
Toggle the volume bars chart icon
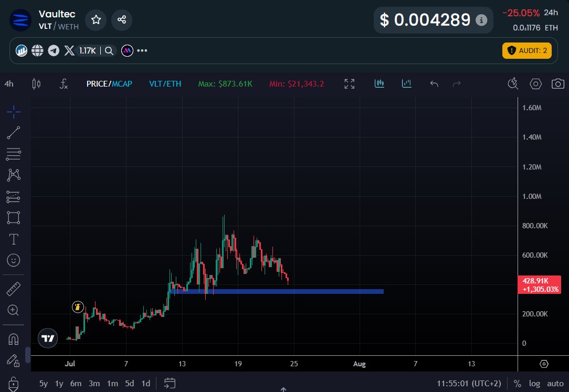(406, 83)
